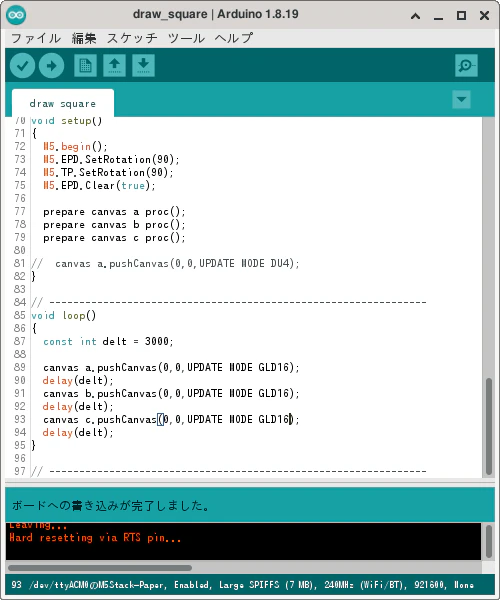This screenshot has width=500, height=600.
Task: Open the Serial Monitor magnifier icon
Action: coord(466,66)
